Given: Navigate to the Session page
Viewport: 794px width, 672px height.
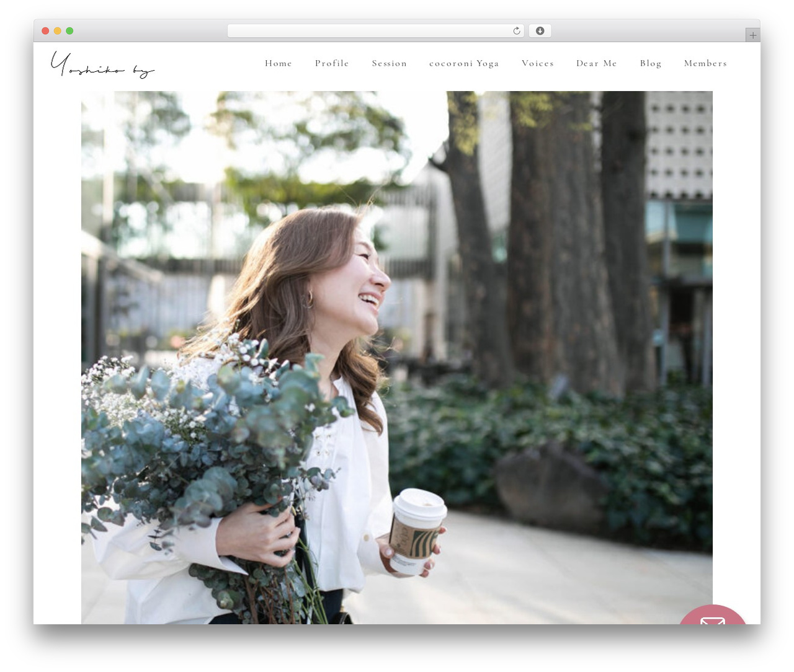Looking at the screenshot, I should [390, 63].
